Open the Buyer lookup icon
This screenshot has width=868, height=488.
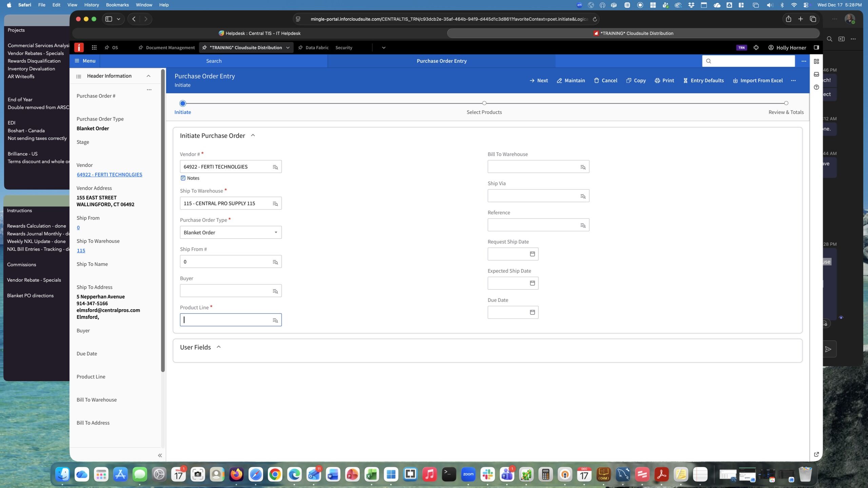click(275, 291)
